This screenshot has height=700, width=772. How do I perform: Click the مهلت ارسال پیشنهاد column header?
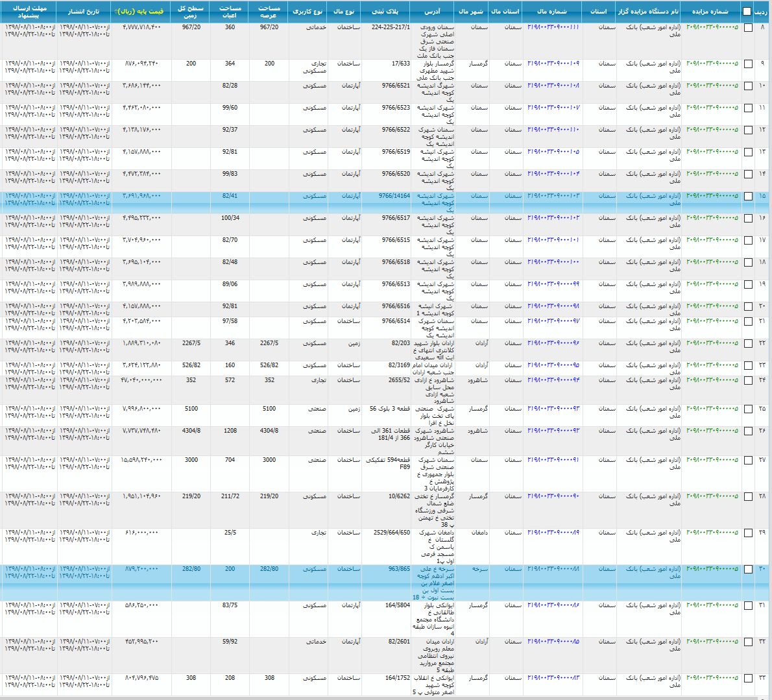coord(29,12)
